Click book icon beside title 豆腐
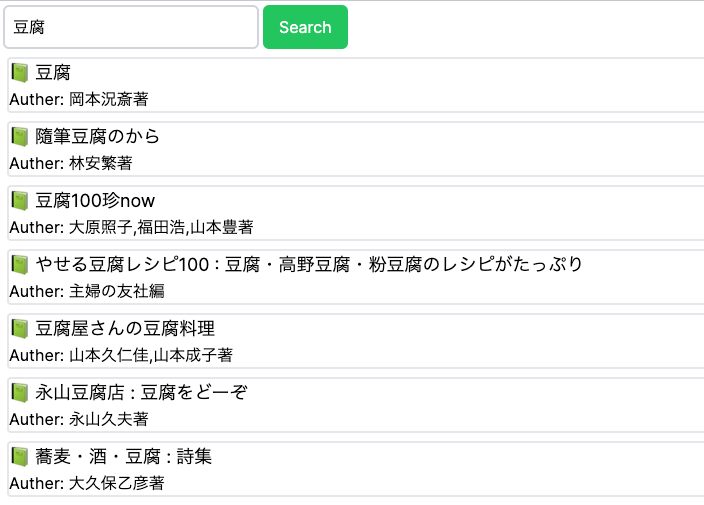 coord(20,73)
